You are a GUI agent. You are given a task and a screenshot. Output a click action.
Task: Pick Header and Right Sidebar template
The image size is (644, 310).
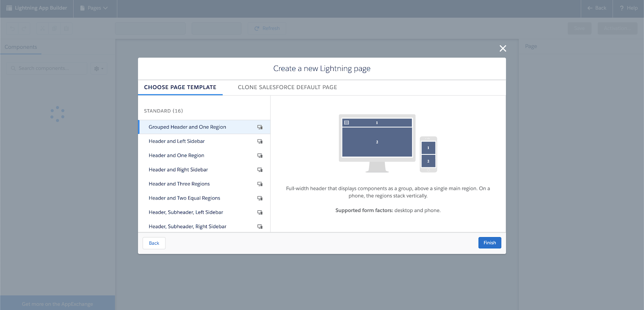tap(204, 170)
